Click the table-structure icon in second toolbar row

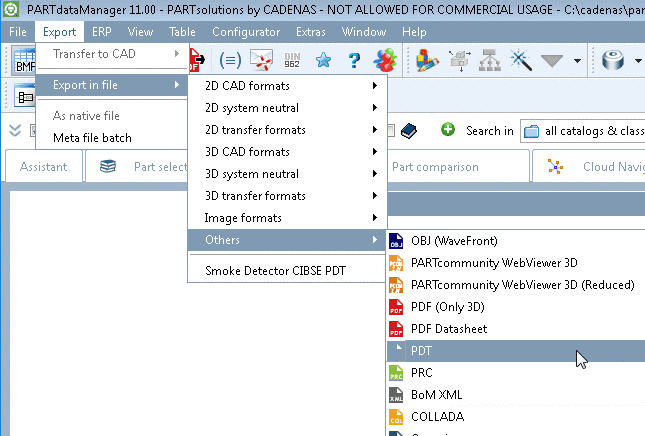(x=25, y=96)
